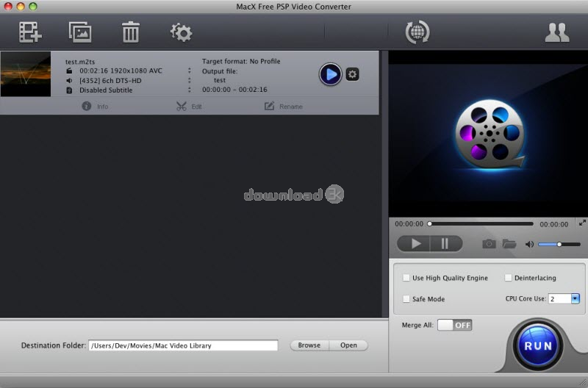Adjust the volume slider knob
This screenshot has width=588, height=388.
click(559, 245)
